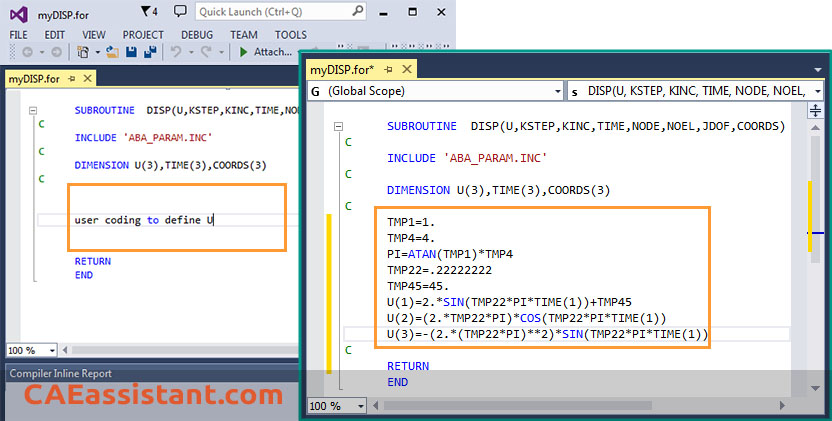Click the front editor's horizontal scroll-left arrow
The image size is (832, 421).
point(376,406)
